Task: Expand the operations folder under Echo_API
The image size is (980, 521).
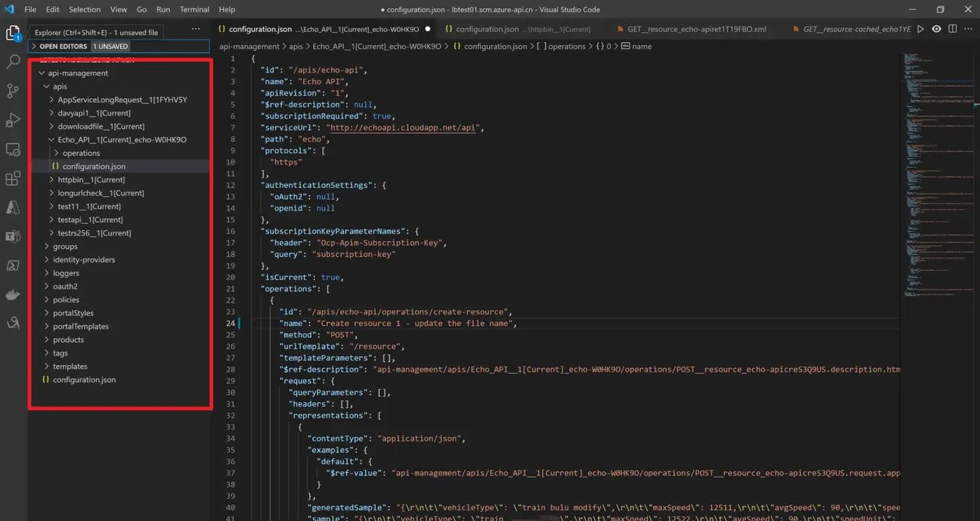Action: (81, 153)
